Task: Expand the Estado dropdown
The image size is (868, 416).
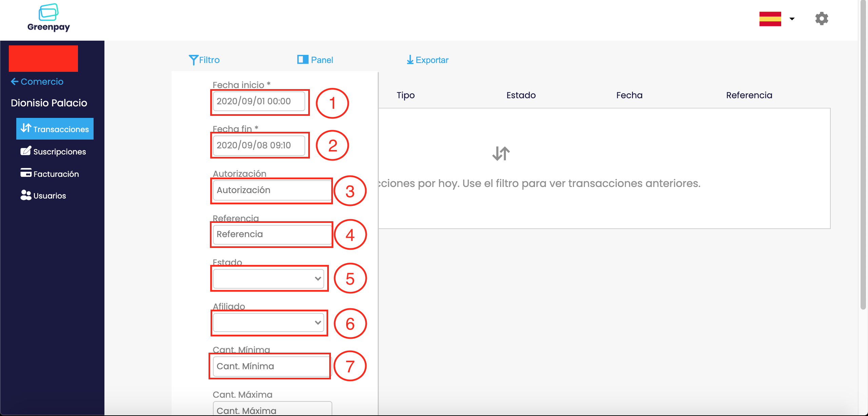Action: (269, 278)
